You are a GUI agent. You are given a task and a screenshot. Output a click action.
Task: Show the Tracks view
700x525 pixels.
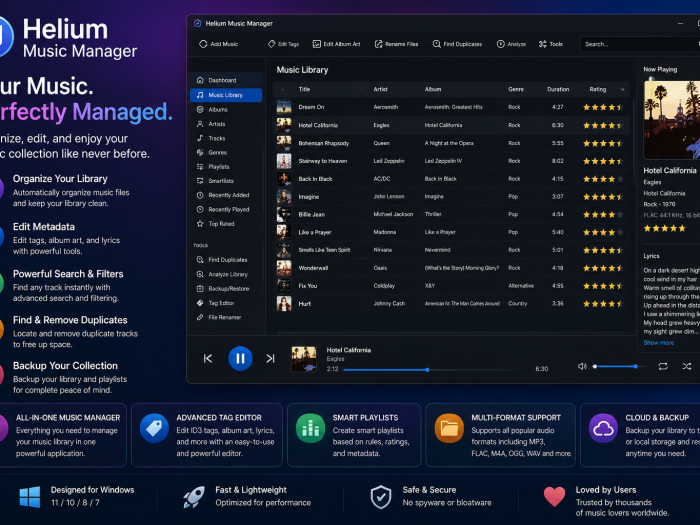pos(226,138)
